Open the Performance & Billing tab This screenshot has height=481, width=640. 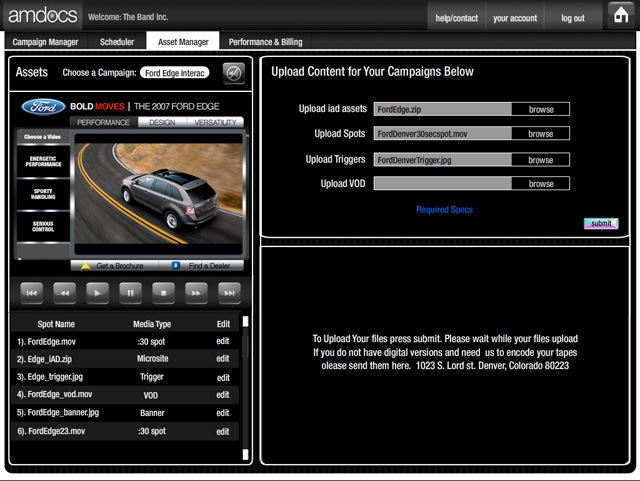(265, 42)
